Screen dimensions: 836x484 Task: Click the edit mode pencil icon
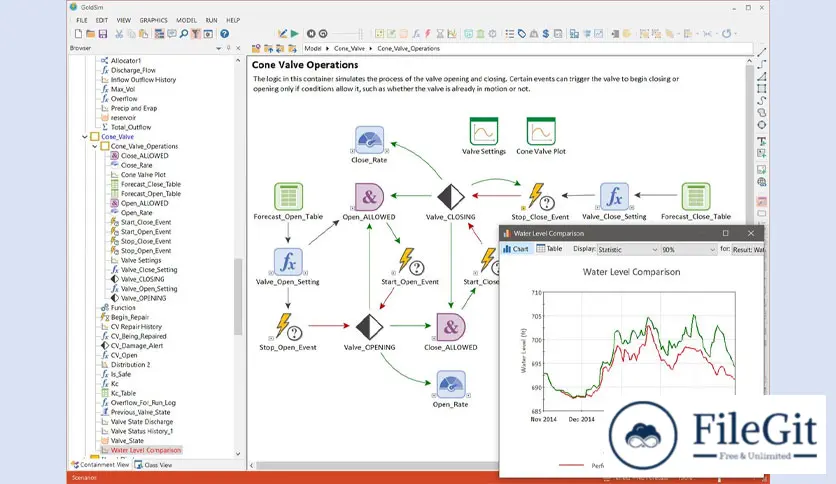click(283, 34)
